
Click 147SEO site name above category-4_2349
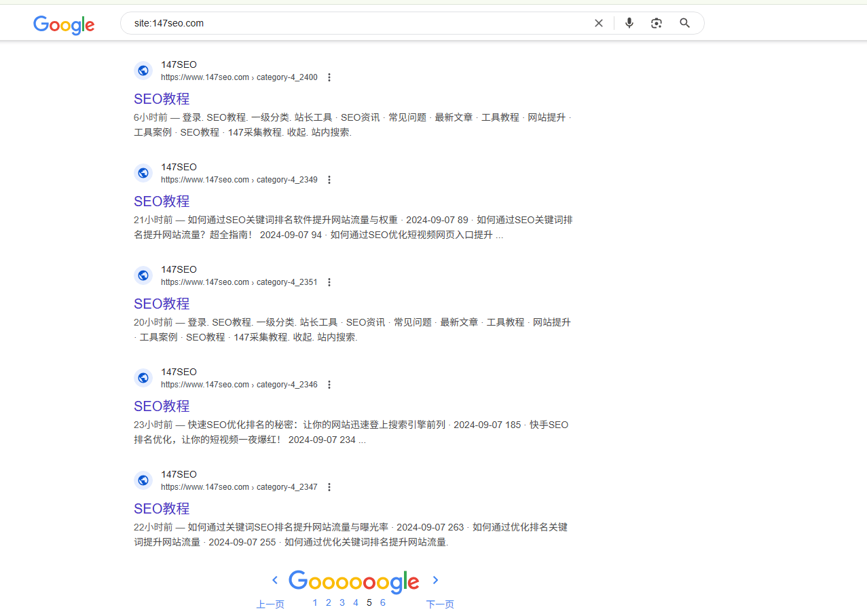179,168
